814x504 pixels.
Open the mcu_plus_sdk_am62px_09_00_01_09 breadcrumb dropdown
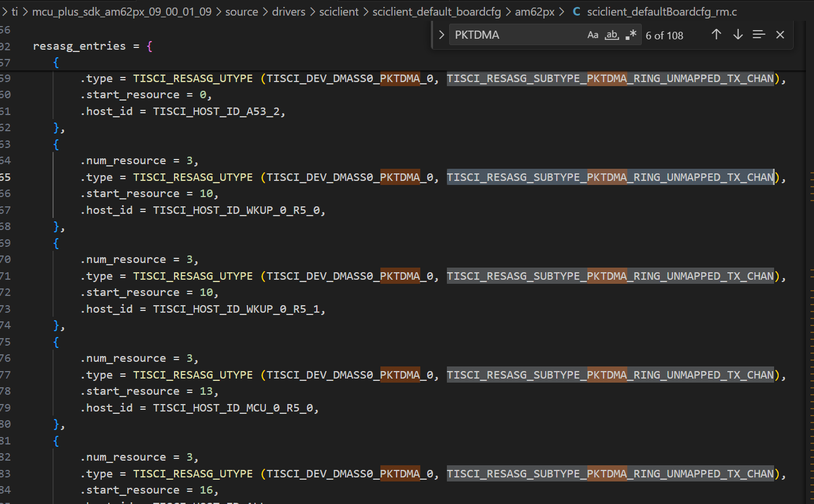tap(122, 11)
